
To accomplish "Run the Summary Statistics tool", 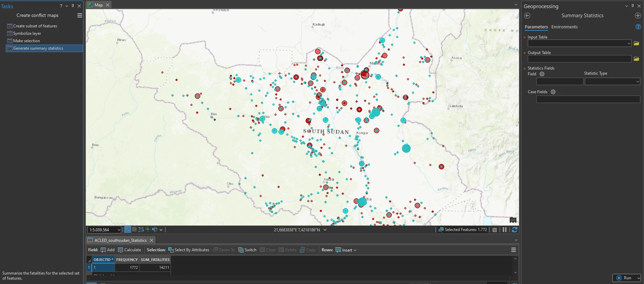I will (x=624, y=278).
